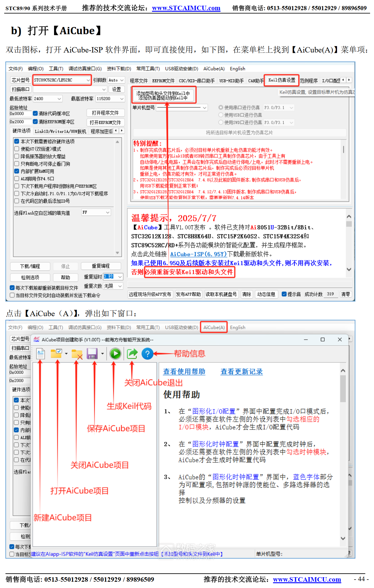Open 重复次数 无限 dropdown

(113, 286)
